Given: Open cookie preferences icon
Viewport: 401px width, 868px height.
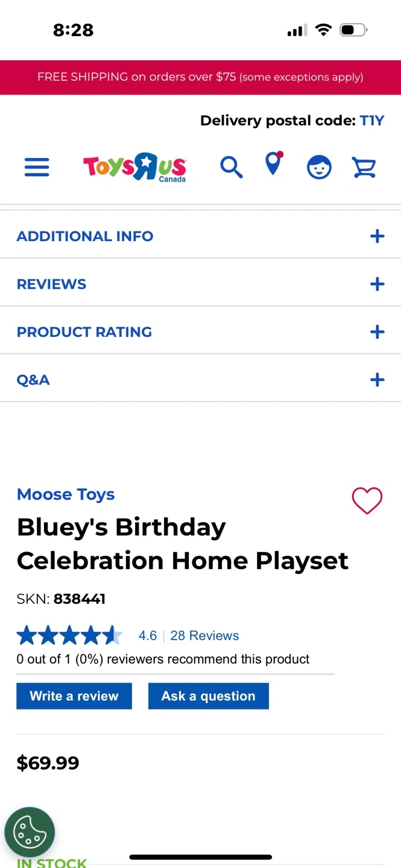Looking at the screenshot, I should 30,832.
